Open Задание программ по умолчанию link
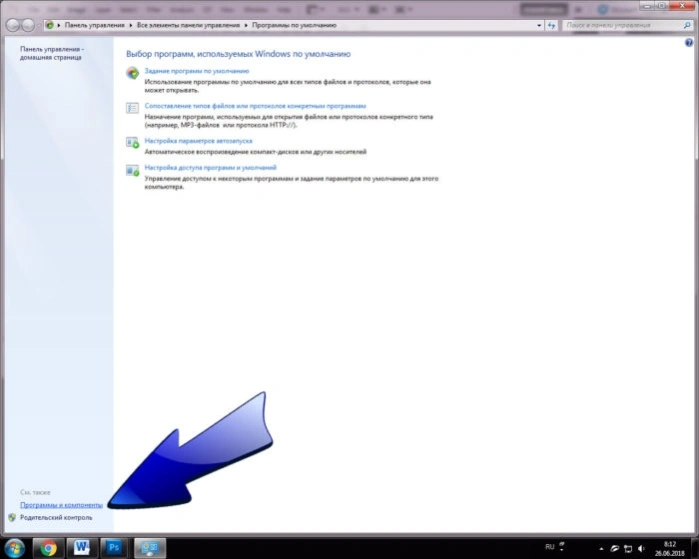 tap(197, 71)
